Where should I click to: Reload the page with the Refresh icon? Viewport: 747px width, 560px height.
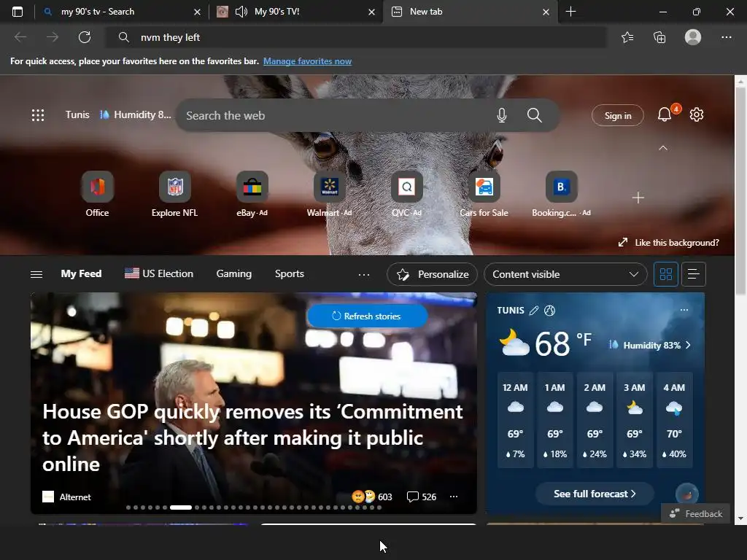(x=85, y=37)
